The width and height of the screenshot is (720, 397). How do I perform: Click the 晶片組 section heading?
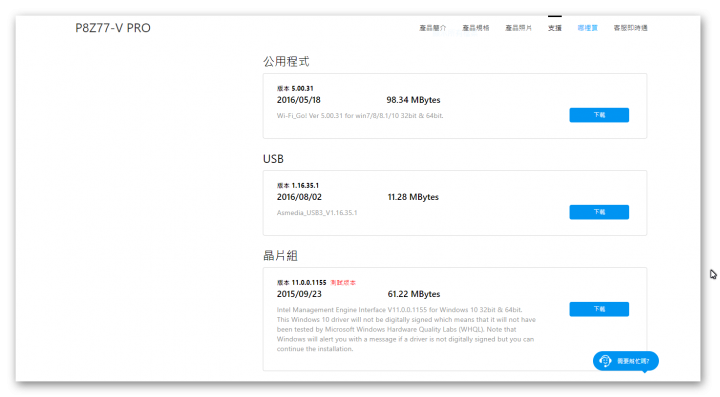(x=280, y=256)
